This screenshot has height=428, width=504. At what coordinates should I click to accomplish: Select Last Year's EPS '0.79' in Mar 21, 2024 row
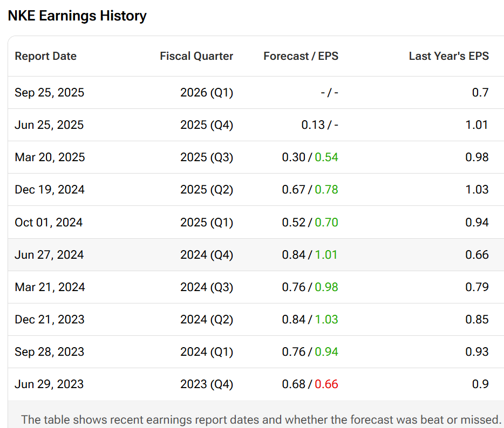point(477,287)
